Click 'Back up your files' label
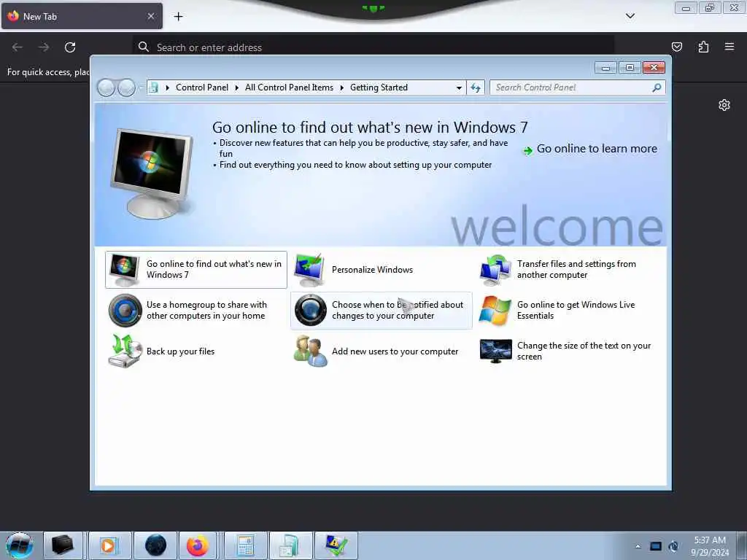 181,351
